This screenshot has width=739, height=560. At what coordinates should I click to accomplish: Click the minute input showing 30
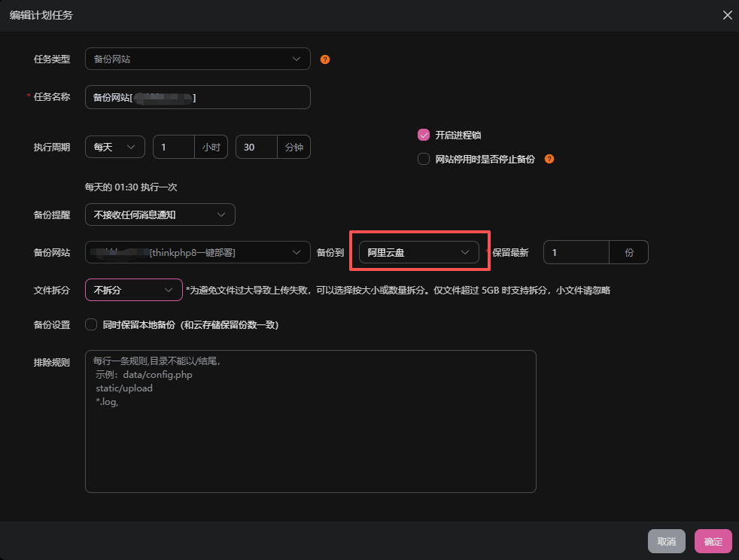tap(256, 147)
